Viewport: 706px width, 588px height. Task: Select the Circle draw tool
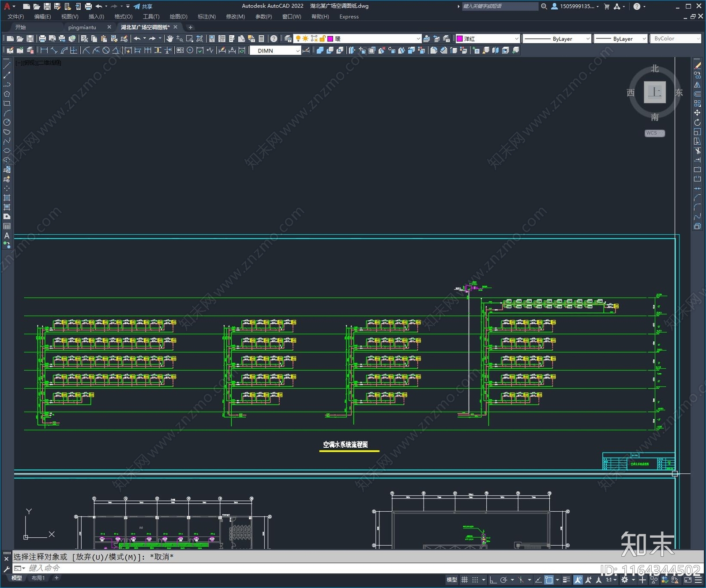point(7,122)
